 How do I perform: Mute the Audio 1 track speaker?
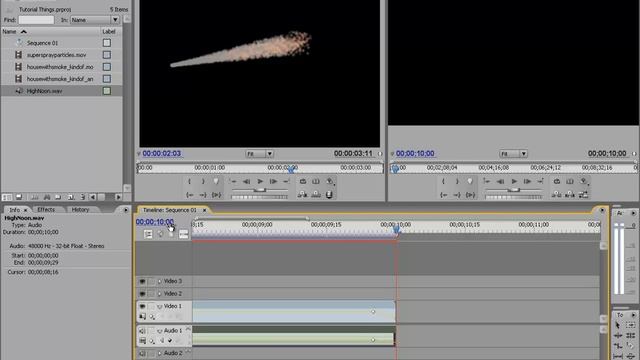(x=142, y=331)
